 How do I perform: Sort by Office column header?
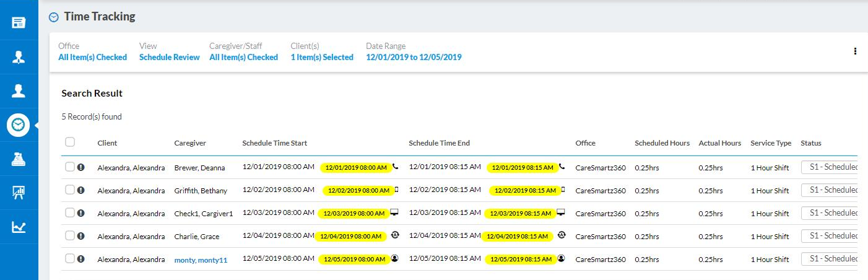click(x=585, y=143)
